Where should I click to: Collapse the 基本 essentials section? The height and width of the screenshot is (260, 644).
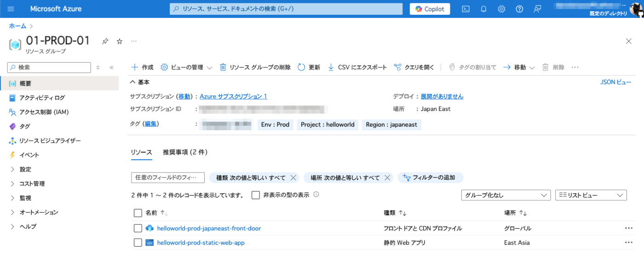[x=140, y=82]
